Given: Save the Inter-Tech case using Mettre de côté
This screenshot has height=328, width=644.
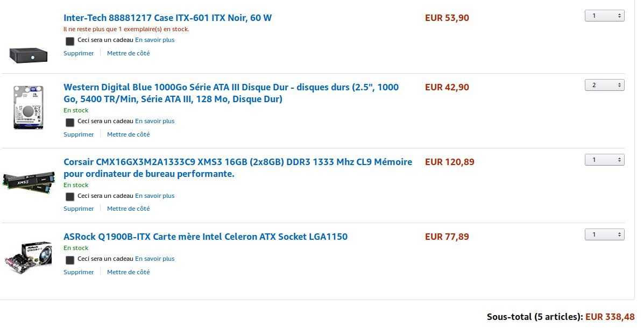Looking at the screenshot, I should [x=128, y=53].
